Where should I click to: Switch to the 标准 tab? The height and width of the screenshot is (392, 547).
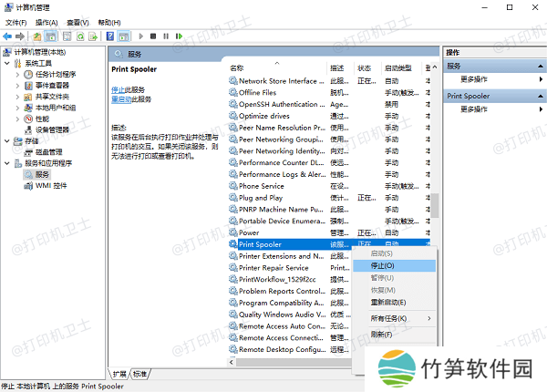(x=139, y=374)
